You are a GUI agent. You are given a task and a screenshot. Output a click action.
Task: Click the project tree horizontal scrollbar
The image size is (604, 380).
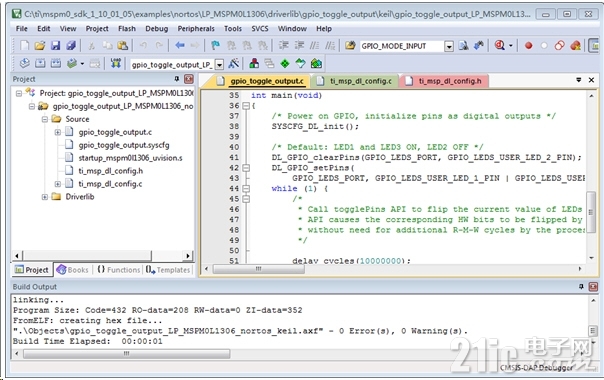click(87, 255)
